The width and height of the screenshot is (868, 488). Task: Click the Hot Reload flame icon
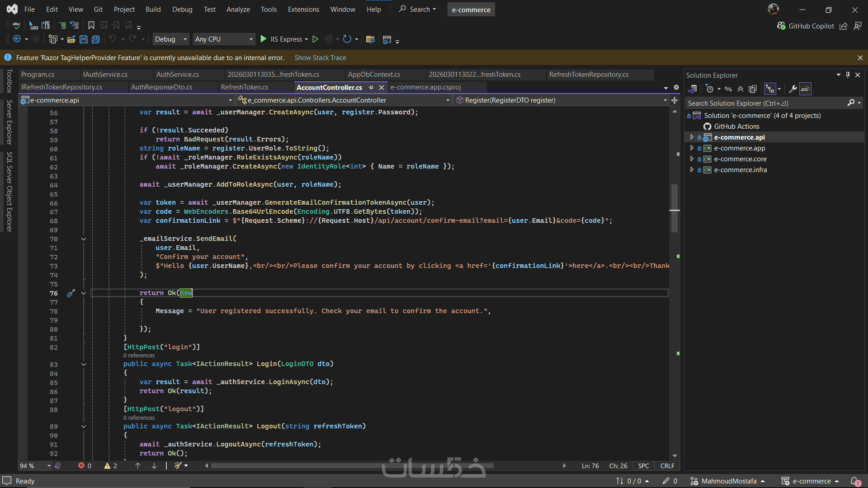pyautogui.click(x=329, y=39)
